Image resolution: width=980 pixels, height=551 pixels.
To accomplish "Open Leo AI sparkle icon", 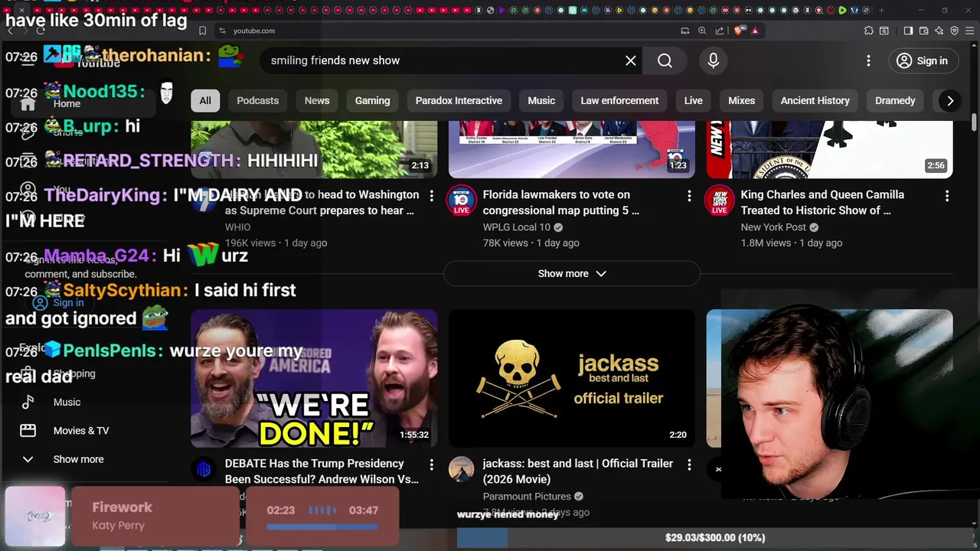I will coord(939,31).
